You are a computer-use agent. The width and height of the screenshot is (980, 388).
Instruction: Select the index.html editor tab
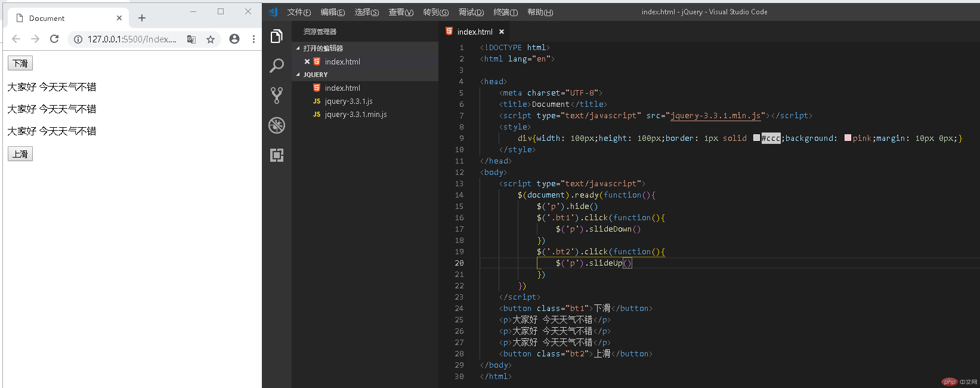(x=475, y=32)
